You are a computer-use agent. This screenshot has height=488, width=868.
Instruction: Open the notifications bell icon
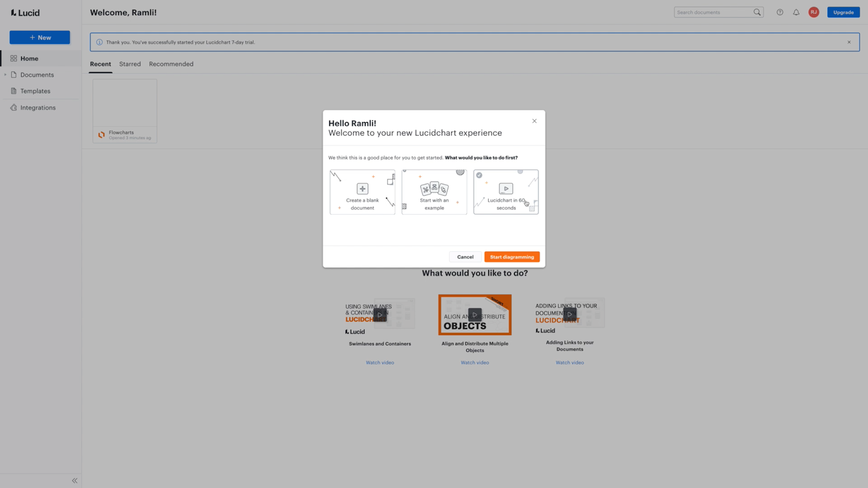tap(796, 12)
